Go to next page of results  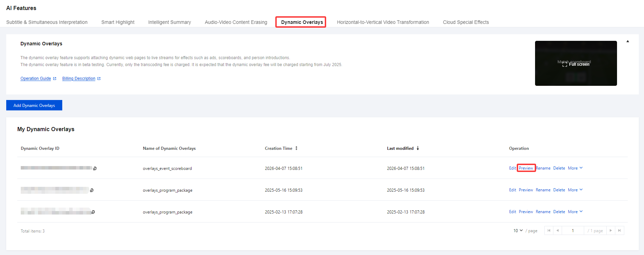coord(611,231)
